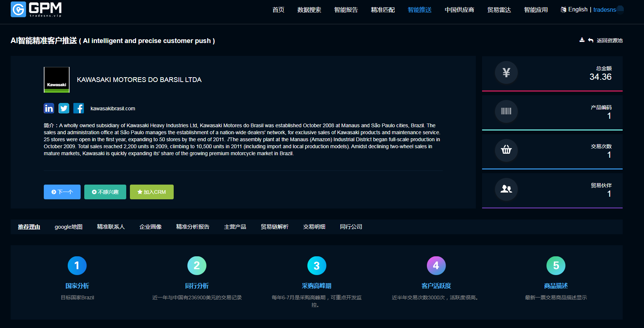The width and height of the screenshot is (644, 328).
Task: Select the 推荐理由 tab
Action: click(29, 227)
